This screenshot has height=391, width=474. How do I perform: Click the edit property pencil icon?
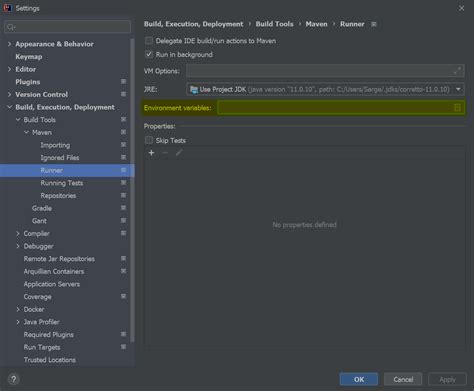pos(179,153)
